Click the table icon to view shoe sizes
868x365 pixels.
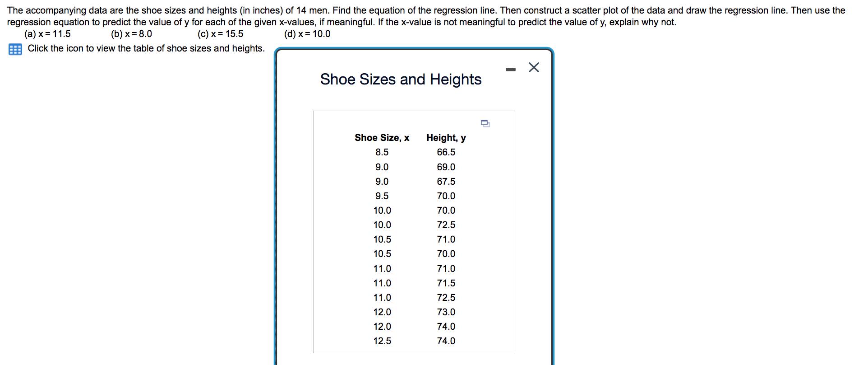coord(15,49)
